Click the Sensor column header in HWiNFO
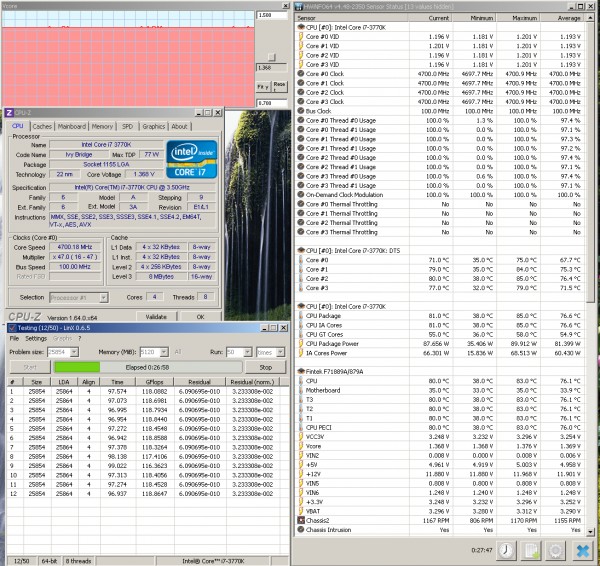 (352, 18)
